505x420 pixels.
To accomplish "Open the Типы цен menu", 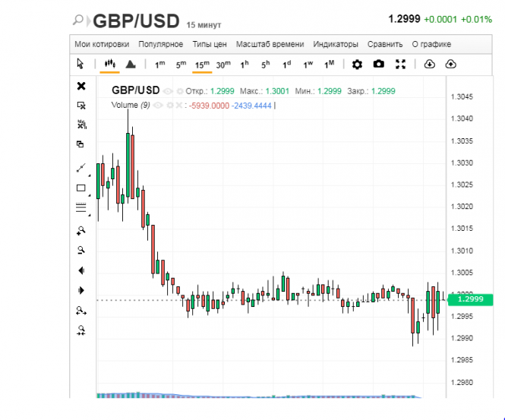I will [x=210, y=44].
